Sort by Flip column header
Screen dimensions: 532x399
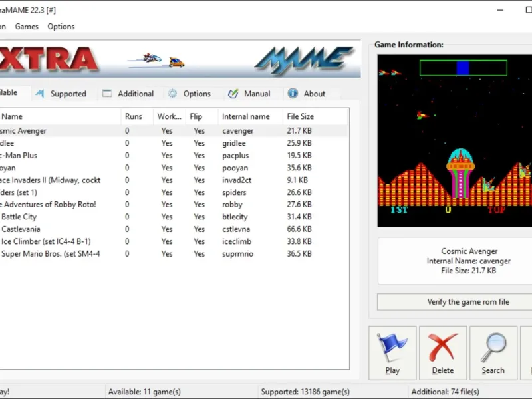[x=202, y=116]
